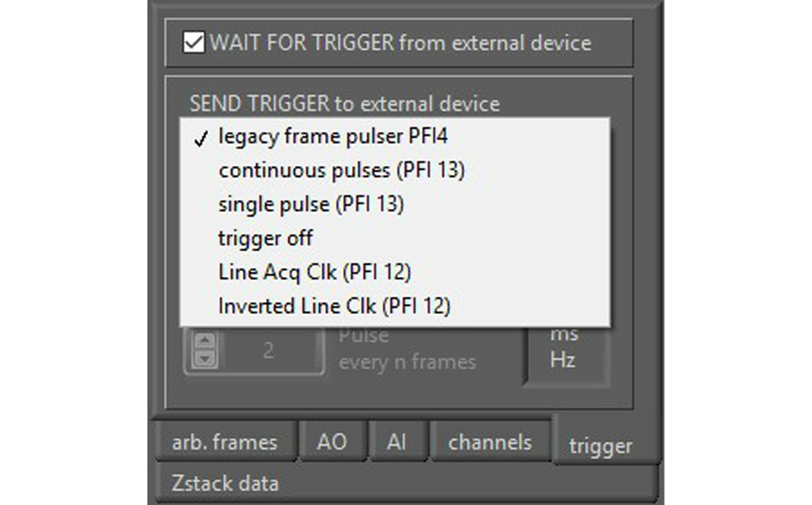Click the SEND TRIGGER section label
The height and width of the screenshot is (505, 812).
(345, 104)
